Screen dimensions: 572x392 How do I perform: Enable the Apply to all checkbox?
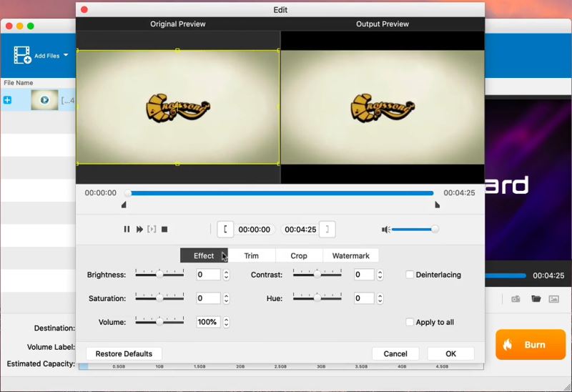click(x=410, y=322)
